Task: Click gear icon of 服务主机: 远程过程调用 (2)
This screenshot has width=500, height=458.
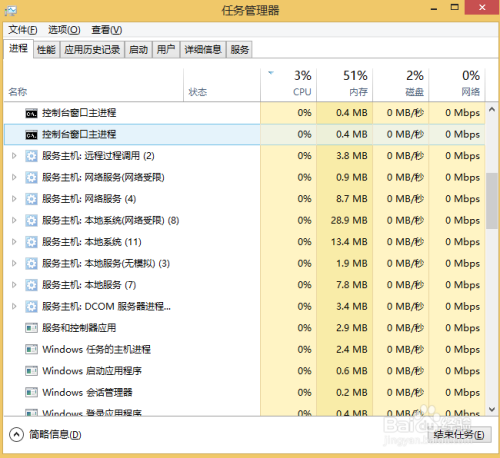Action: pyautogui.click(x=31, y=156)
